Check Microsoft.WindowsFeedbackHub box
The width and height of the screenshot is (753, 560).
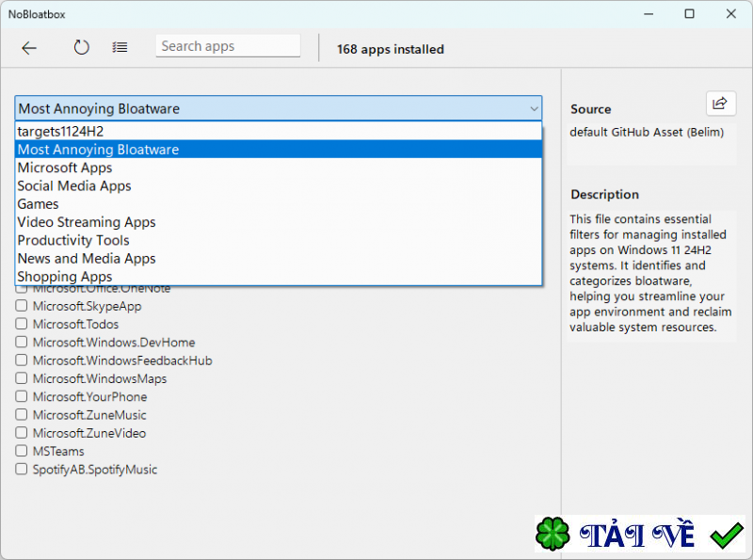(x=21, y=360)
